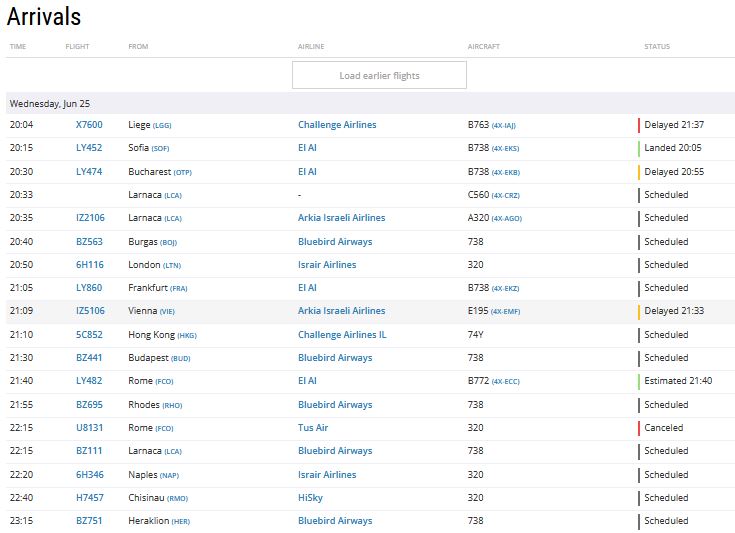Open flight 6H116 link

[x=90, y=264]
